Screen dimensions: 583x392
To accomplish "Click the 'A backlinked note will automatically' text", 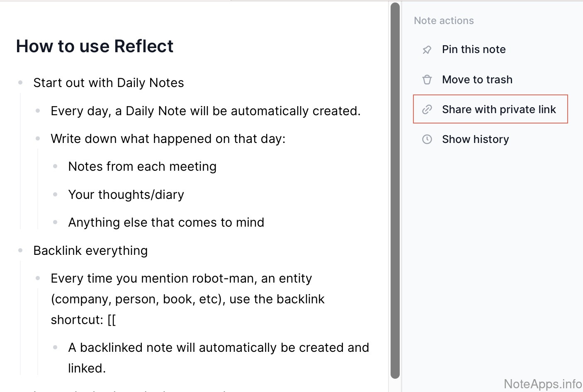I will [x=218, y=348].
